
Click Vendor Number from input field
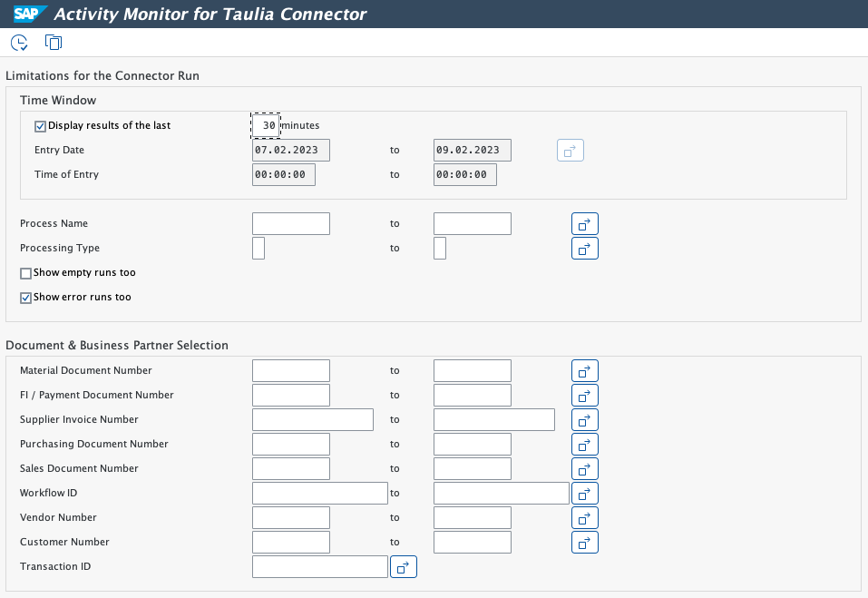tap(291, 518)
